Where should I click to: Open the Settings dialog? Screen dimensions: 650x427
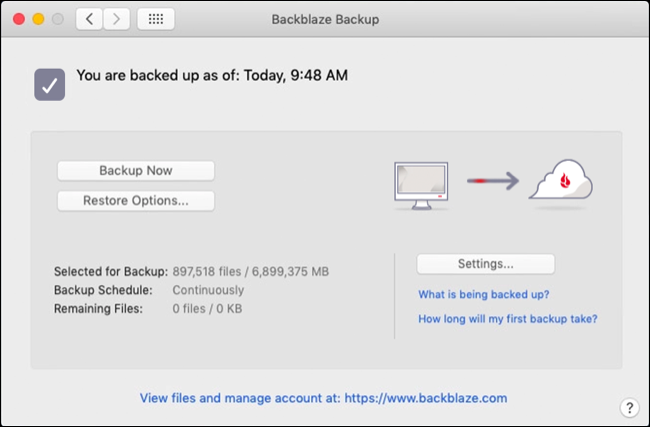pos(485,264)
